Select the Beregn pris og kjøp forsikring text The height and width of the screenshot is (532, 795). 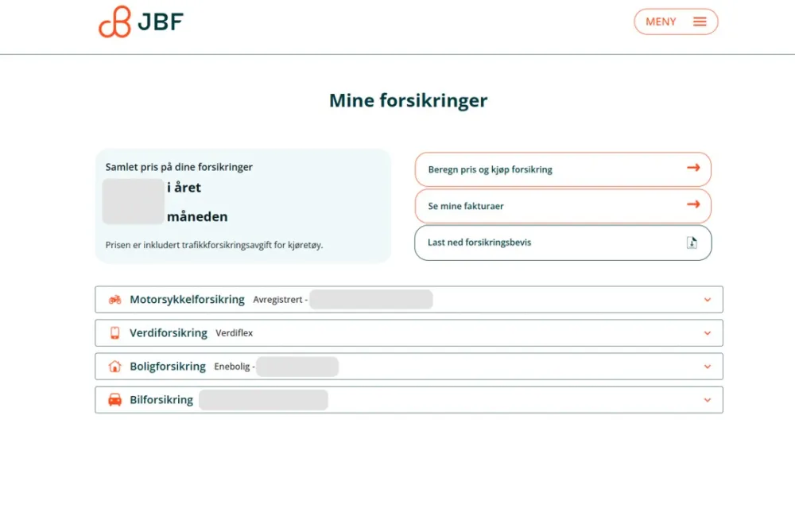[x=490, y=169]
